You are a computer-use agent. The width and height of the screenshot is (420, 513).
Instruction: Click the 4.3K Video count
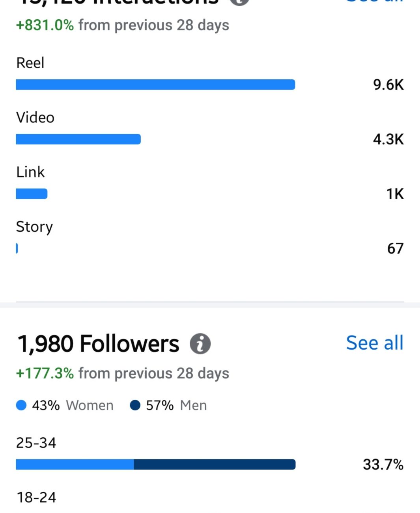point(388,139)
